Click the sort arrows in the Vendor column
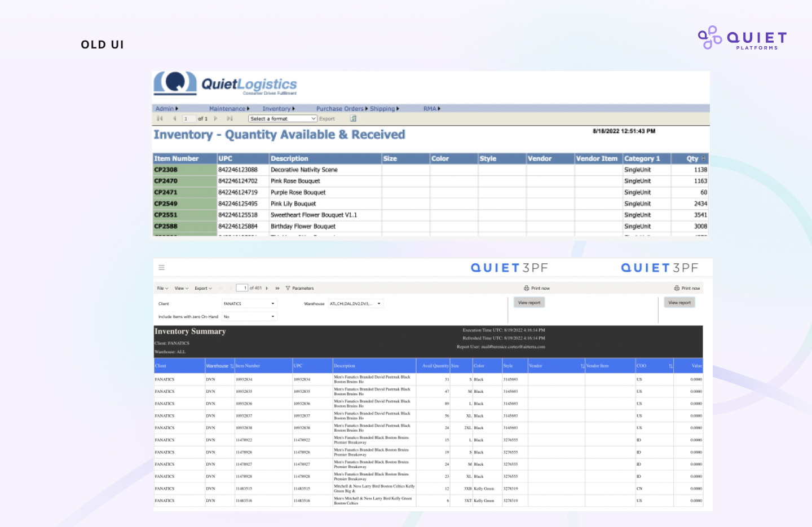This screenshot has height=527, width=812. pos(582,366)
